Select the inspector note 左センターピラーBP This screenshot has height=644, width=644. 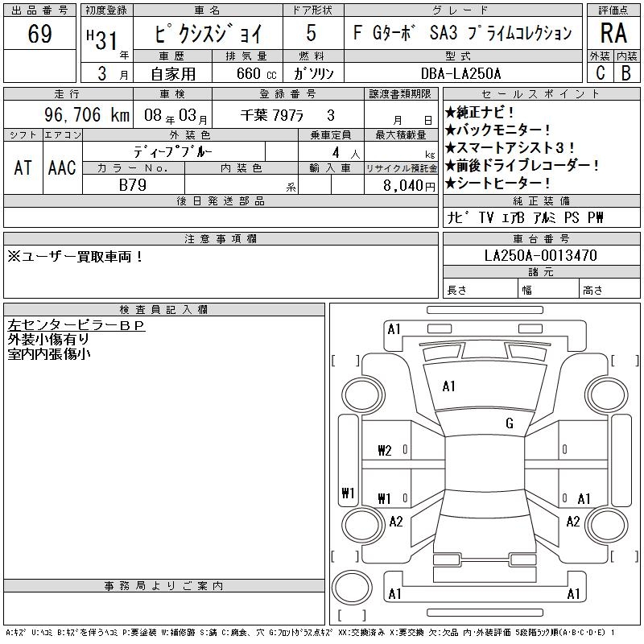[76, 325]
